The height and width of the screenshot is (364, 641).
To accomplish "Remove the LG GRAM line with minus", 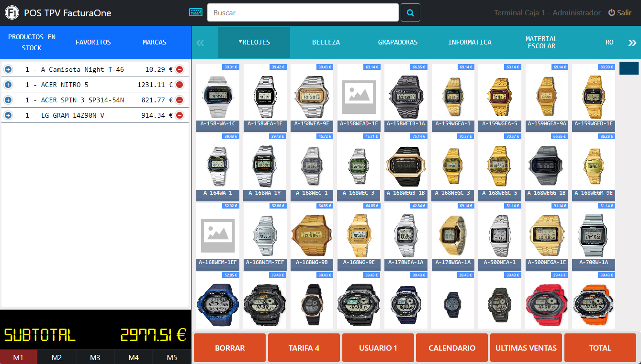I will 180,115.
